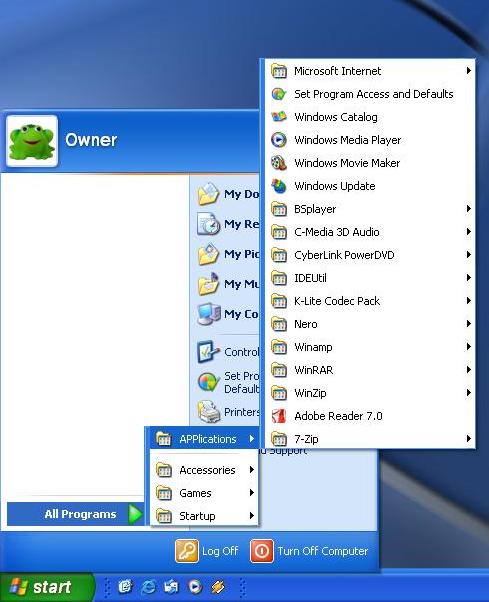The image size is (489, 602).
Task: Select Adobe Reader 7.0 menu item
Action: click(370, 416)
